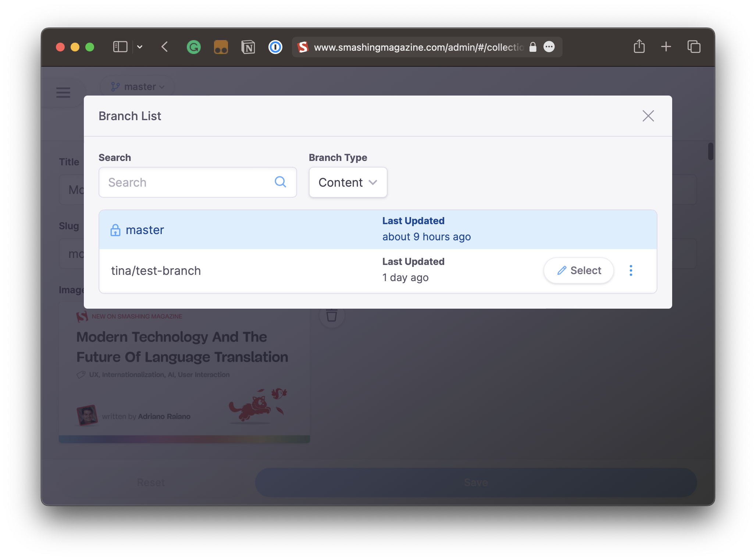Click the tina/test-branch name

(x=156, y=271)
